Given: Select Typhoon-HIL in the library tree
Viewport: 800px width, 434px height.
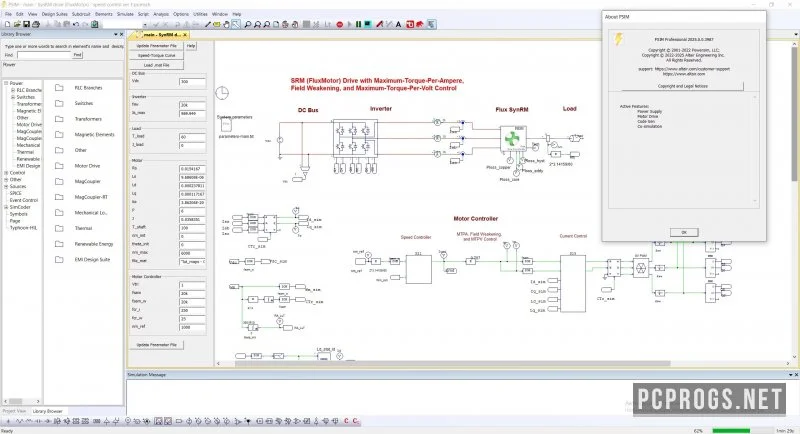Looking at the screenshot, I should point(23,228).
